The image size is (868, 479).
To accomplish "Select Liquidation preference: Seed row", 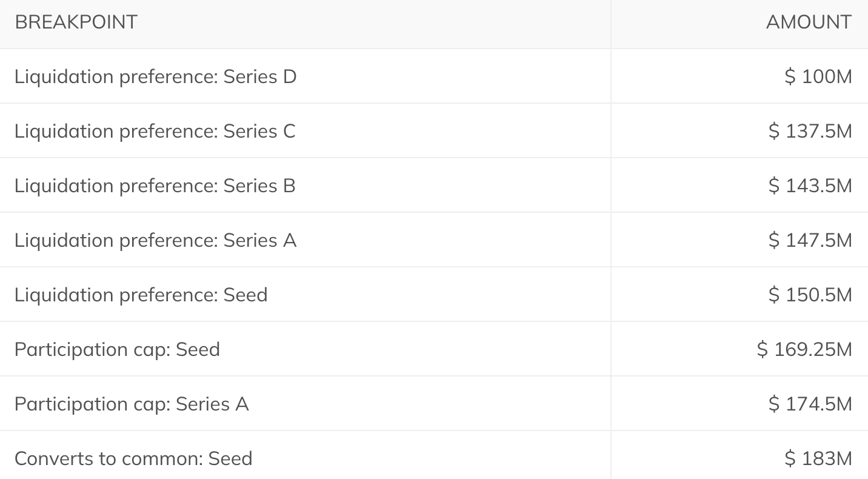I will (434, 294).
